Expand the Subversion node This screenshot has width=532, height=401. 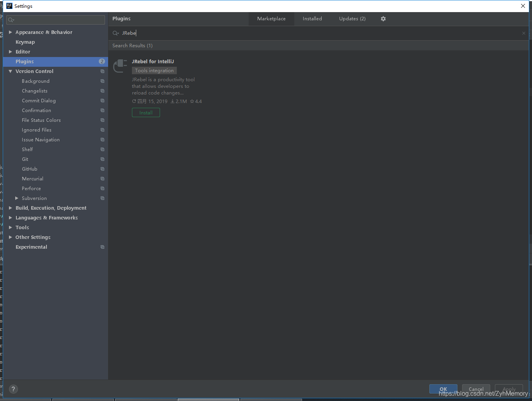17,198
